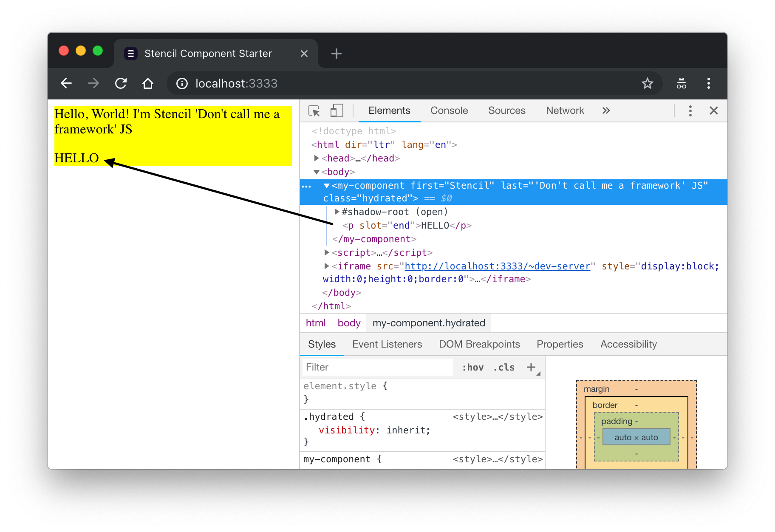
Task: Open the Event Listeners tab
Action: [387, 344]
